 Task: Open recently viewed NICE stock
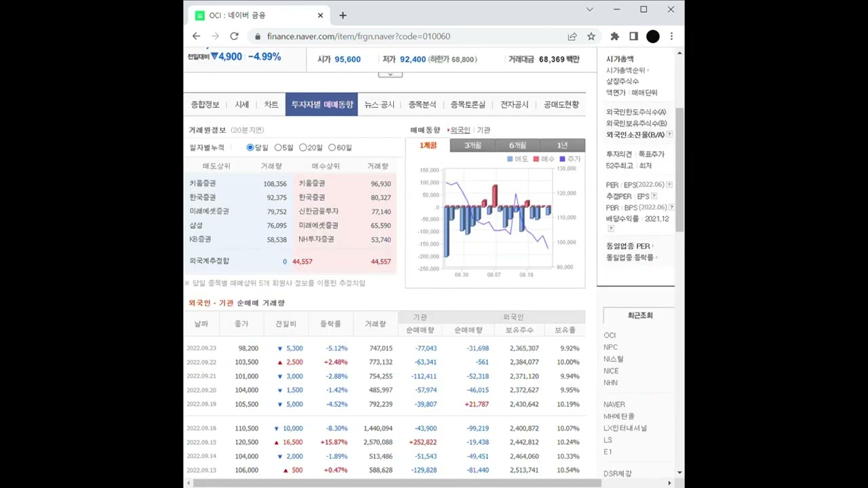[611, 371]
